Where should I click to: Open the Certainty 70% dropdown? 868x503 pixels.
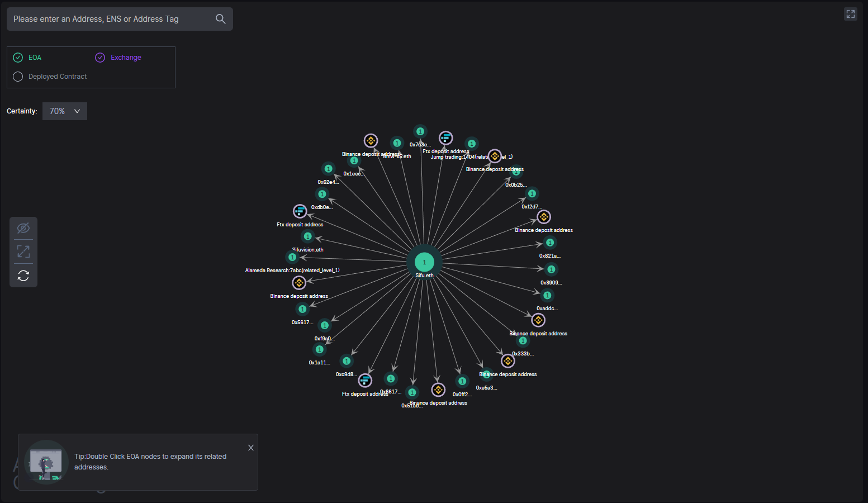point(65,111)
